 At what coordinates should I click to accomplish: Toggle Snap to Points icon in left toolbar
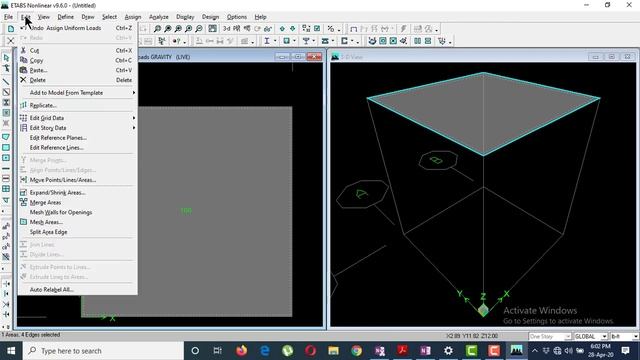tap(6, 283)
